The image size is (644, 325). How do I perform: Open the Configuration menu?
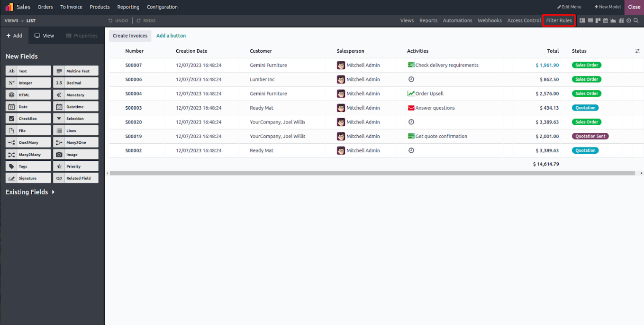pos(162,7)
